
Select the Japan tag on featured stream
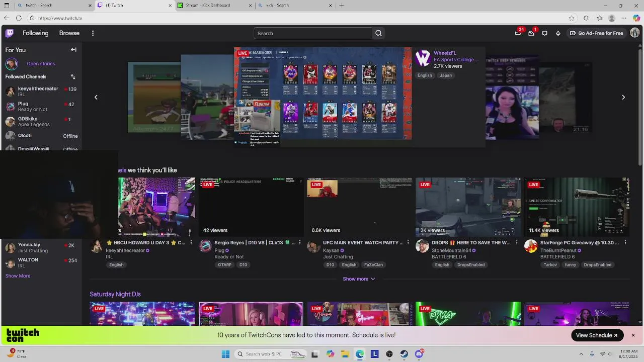coord(446,75)
